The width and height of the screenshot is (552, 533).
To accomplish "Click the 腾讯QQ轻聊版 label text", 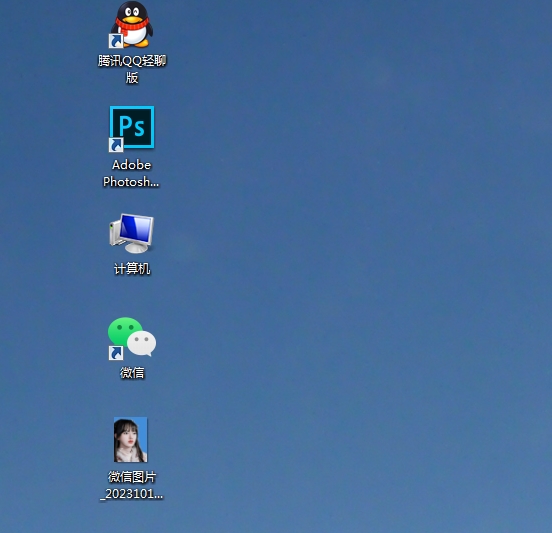I will (132, 69).
